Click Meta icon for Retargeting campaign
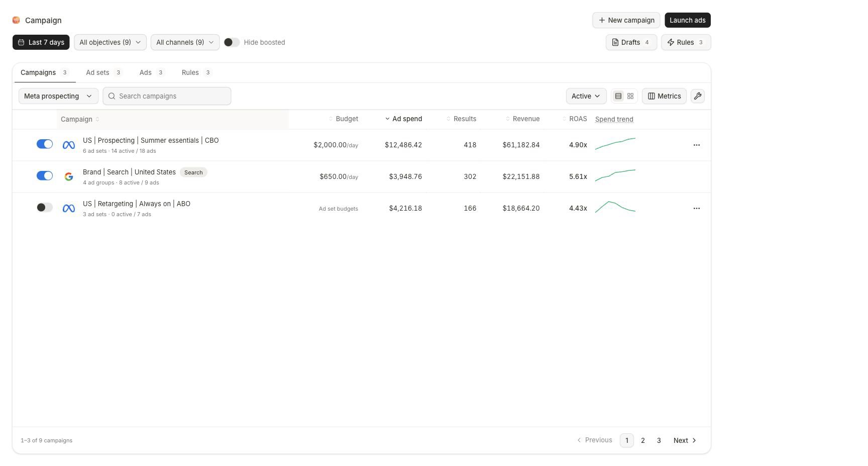 tap(69, 208)
